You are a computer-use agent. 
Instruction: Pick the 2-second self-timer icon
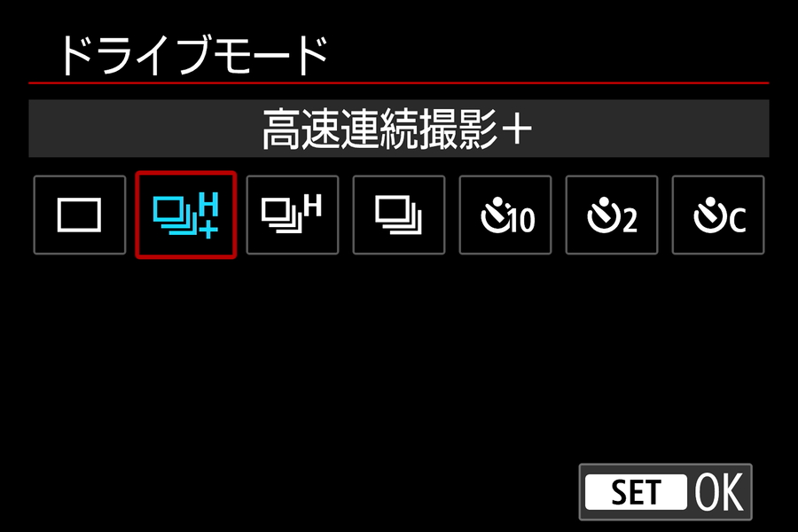pos(611,215)
